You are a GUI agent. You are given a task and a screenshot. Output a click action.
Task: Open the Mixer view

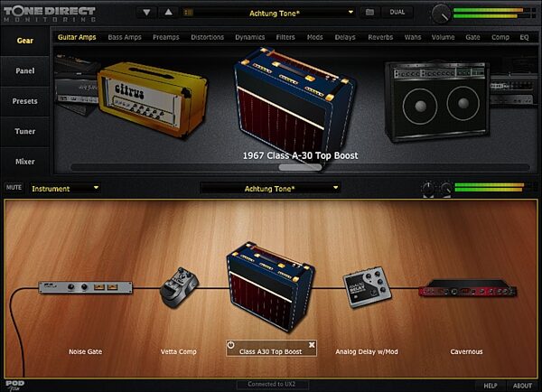(25, 162)
